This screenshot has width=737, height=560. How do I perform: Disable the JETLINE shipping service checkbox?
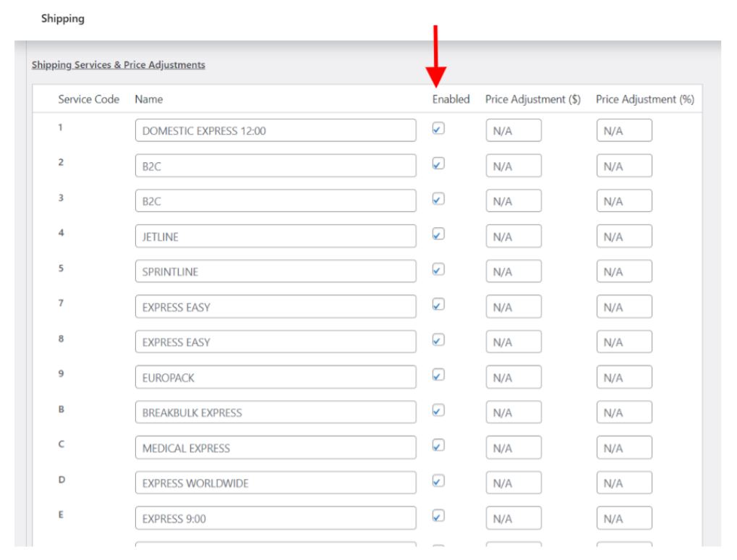(x=438, y=234)
